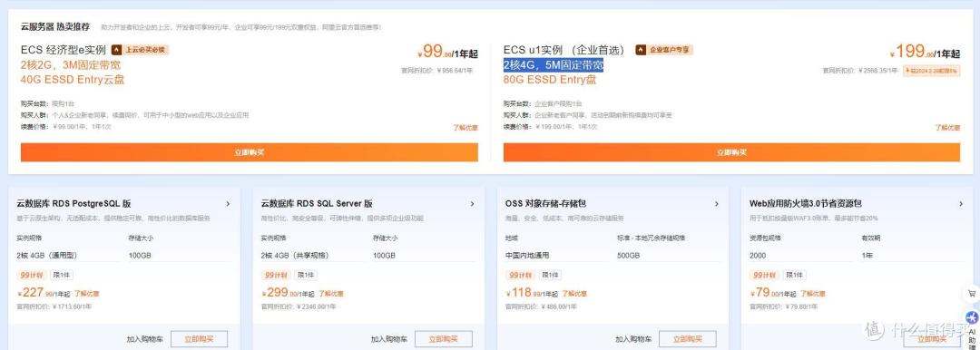
Task: Select 中国内地通用 region field
Action: point(556,256)
